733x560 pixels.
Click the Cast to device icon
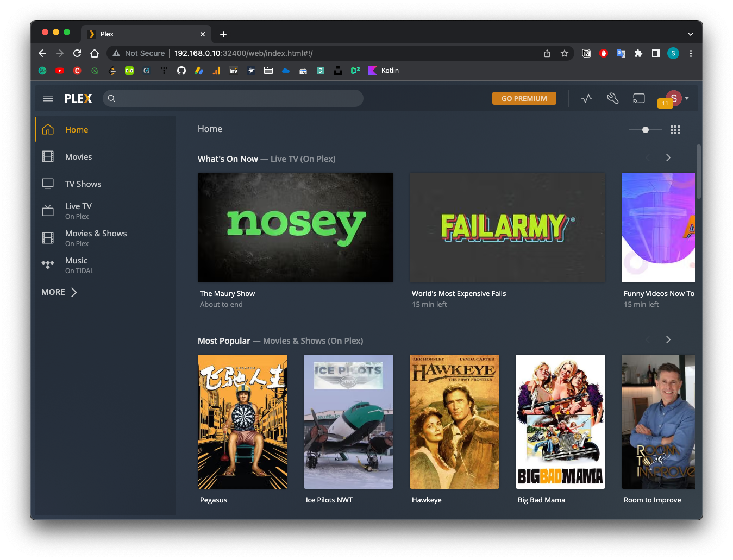pyautogui.click(x=639, y=98)
